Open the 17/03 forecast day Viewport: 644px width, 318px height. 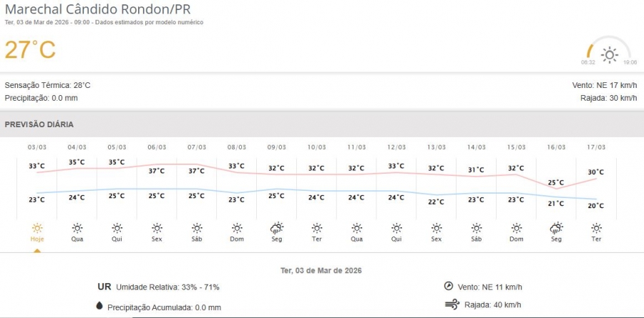596,147
